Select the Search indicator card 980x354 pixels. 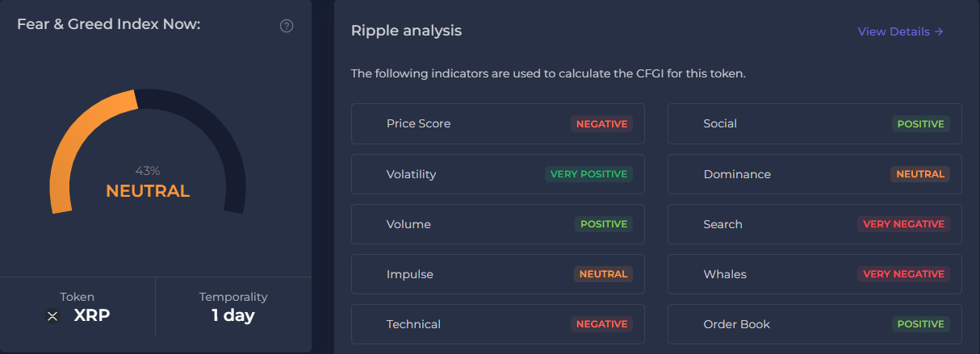(814, 224)
